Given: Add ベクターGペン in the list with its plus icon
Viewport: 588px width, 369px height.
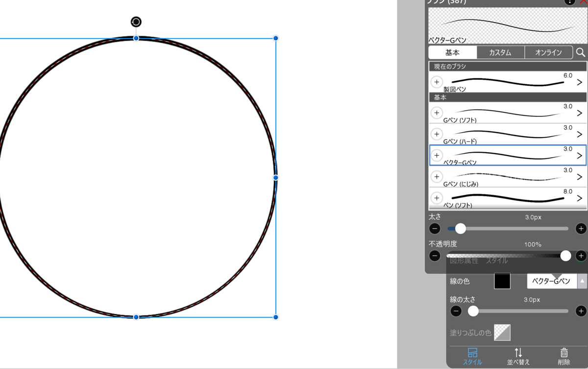Looking at the screenshot, I should (x=437, y=155).
